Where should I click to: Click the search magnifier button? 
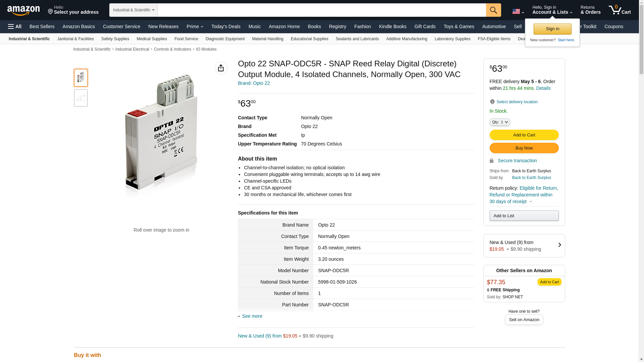(493, 10)
